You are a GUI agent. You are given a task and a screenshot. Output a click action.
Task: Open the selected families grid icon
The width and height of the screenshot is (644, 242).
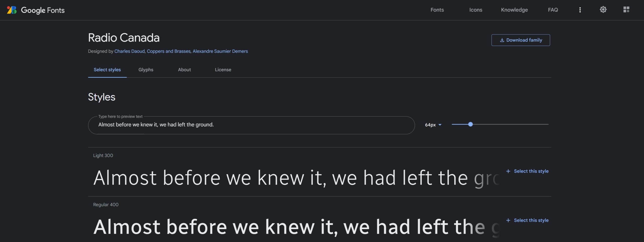click(x=626, y=10)
